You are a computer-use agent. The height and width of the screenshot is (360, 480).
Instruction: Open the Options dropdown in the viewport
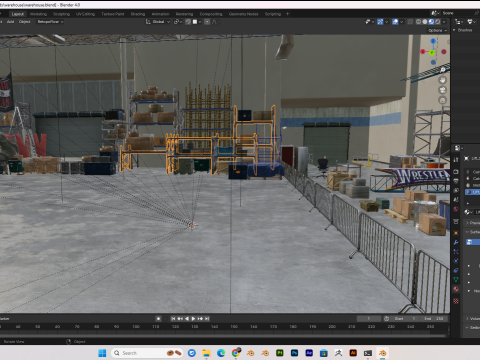pyautogui.click(x=437, y=30)
